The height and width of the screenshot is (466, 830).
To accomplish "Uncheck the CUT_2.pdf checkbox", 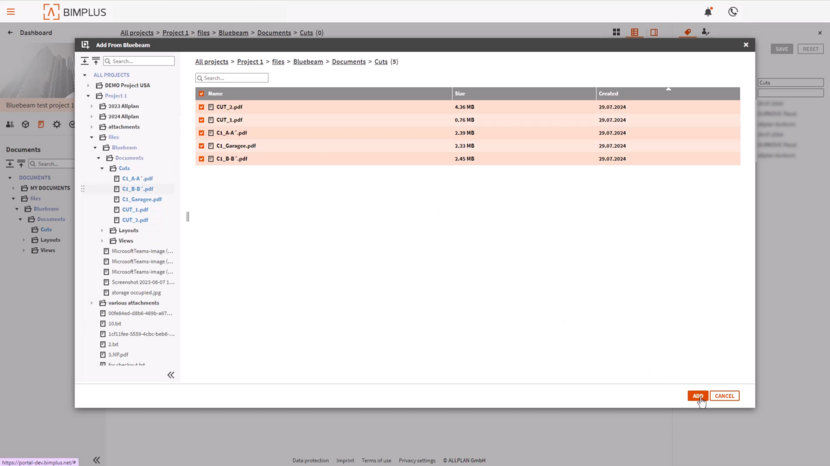I will pos(201,106).
